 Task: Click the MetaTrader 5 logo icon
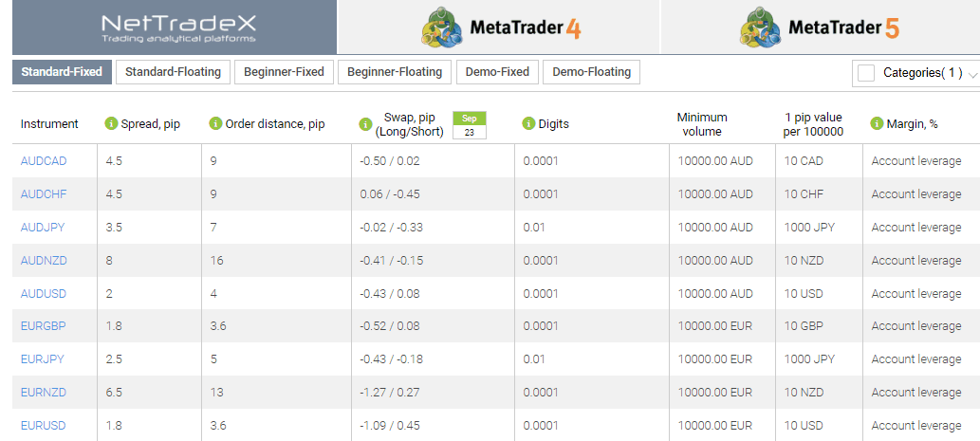tap(761, 28)
